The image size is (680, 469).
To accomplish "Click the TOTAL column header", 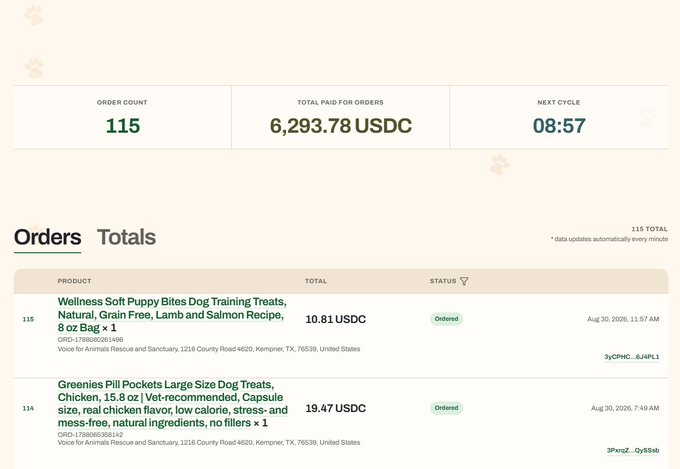I will pyautogui.click(x=316, y=281).
